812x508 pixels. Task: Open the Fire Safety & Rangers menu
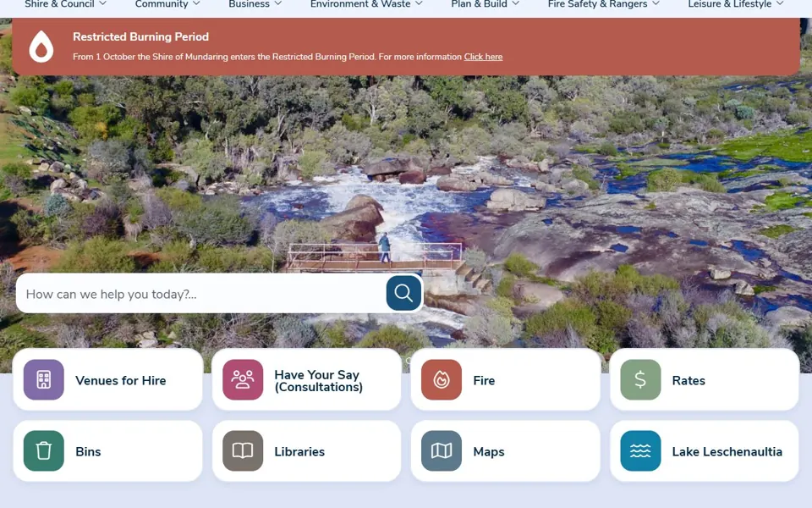[598, 4]
